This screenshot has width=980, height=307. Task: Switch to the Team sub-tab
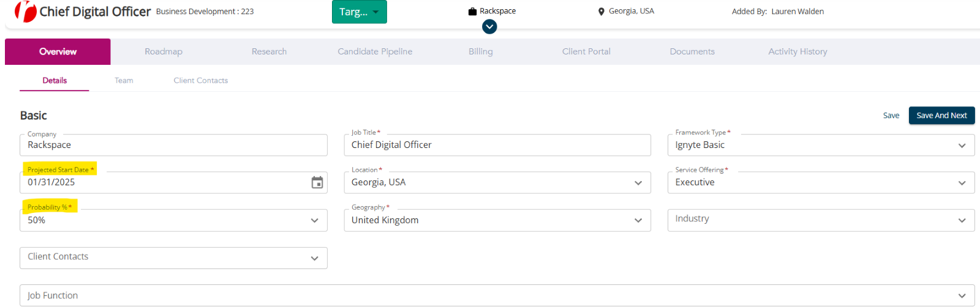[x=124, y=80]
